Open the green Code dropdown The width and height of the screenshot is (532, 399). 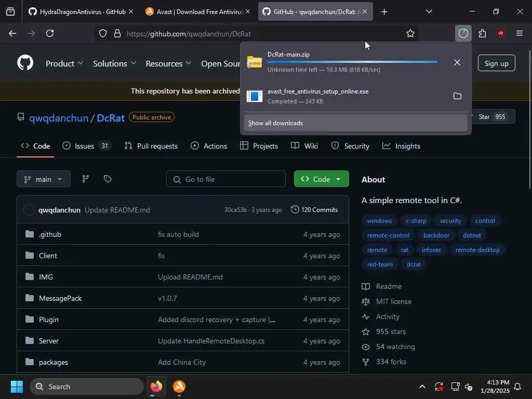321,179
